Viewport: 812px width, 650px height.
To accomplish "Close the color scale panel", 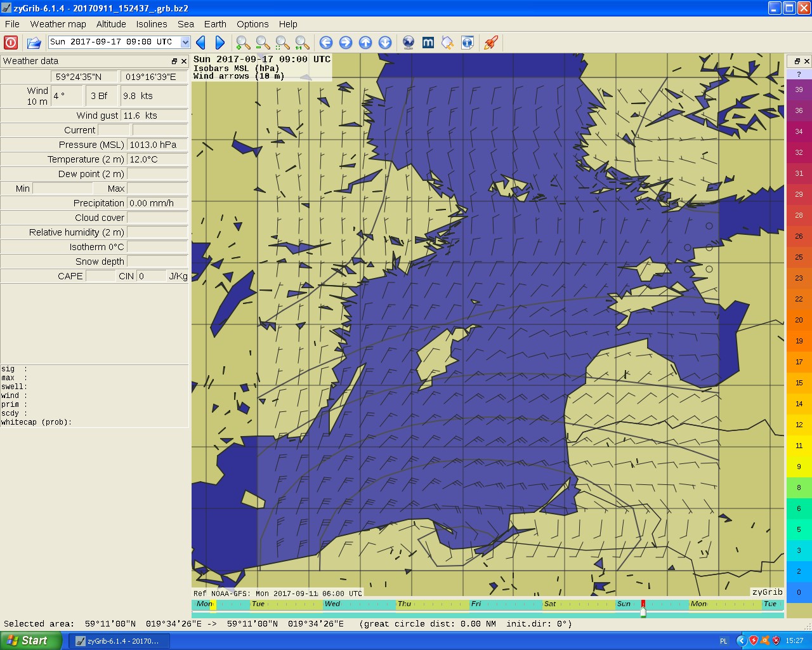I will pos(807,62).
